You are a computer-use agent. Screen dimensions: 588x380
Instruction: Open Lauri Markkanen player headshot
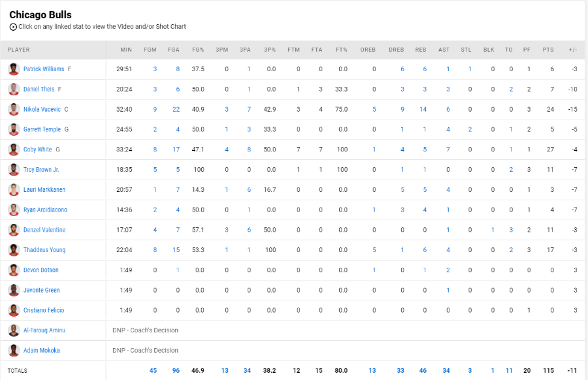coord(14,189)
